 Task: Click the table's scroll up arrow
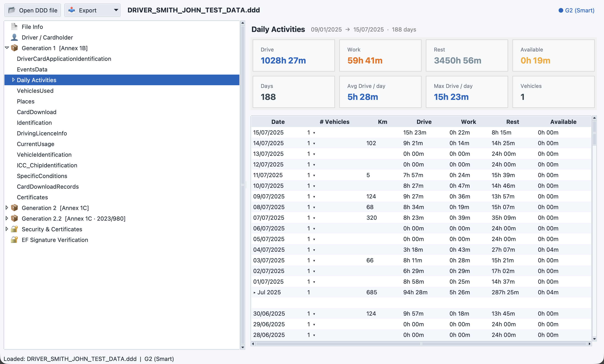pos(594,118)
